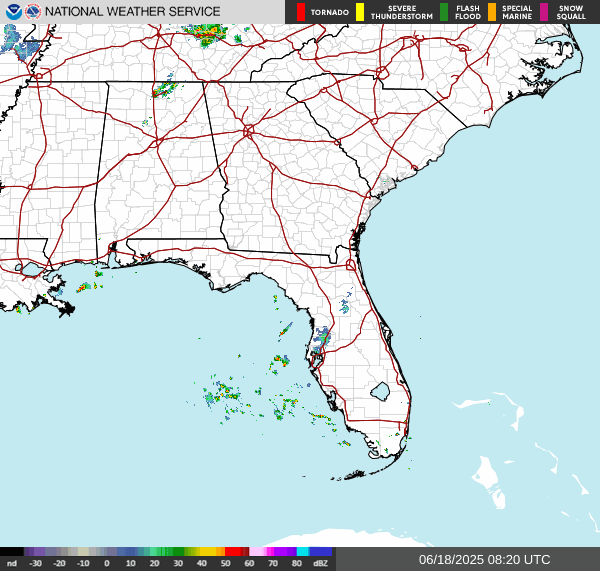Viewport: 600px width, 571px height.
Task: Click the 30 value on the dBZ scale
Action: coord(178,563)
